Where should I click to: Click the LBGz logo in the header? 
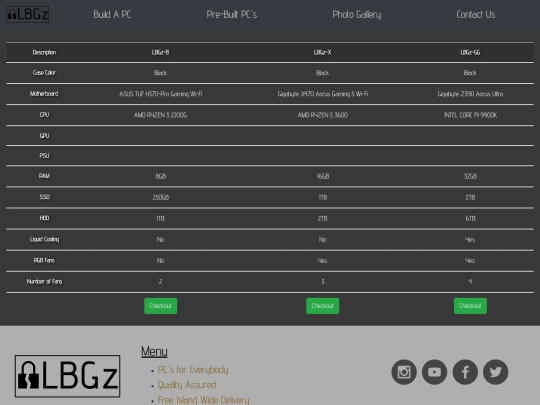28,14
